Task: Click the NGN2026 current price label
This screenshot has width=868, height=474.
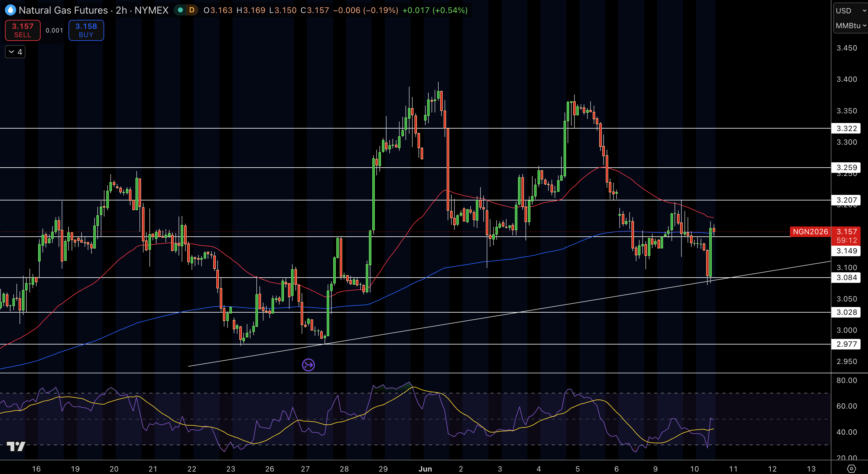Action: pos(810,232)
